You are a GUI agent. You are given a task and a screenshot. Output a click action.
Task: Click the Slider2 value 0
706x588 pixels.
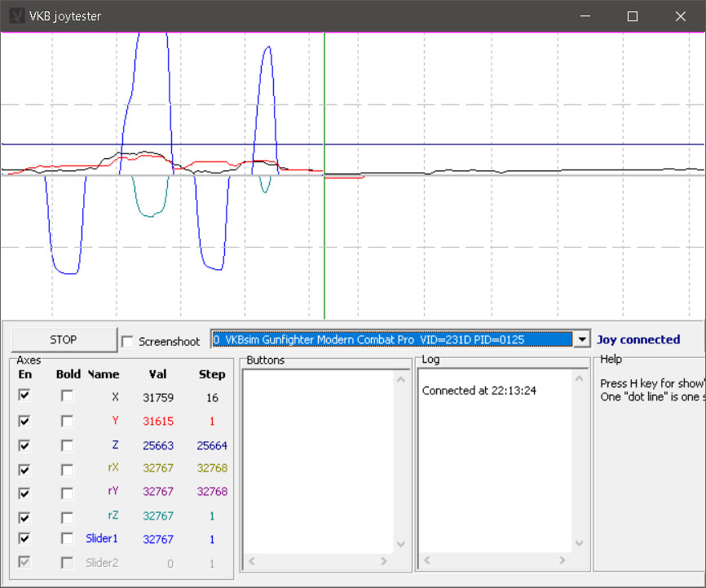pyautogui.click(x=170, y=564)
